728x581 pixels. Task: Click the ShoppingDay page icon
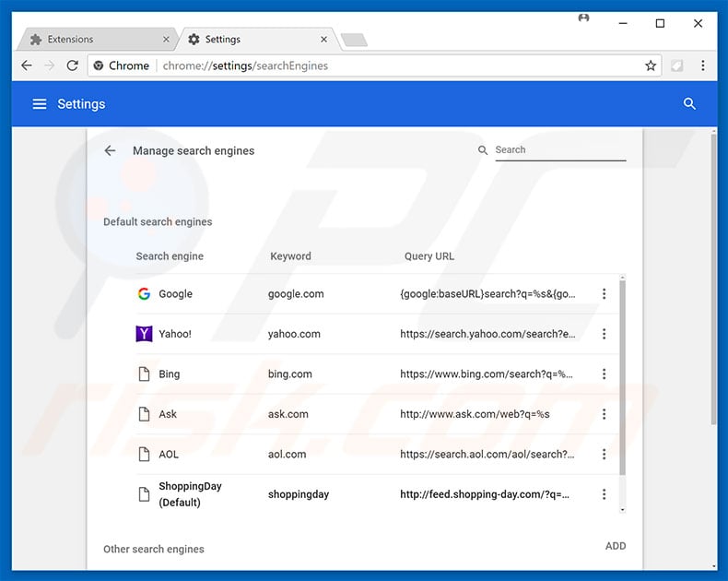[x=144, y=494]
